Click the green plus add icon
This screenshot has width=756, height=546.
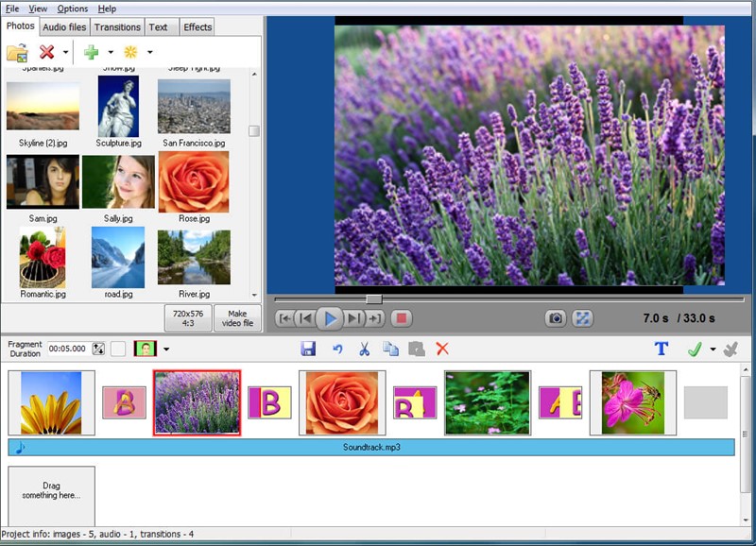coord(91,52)
